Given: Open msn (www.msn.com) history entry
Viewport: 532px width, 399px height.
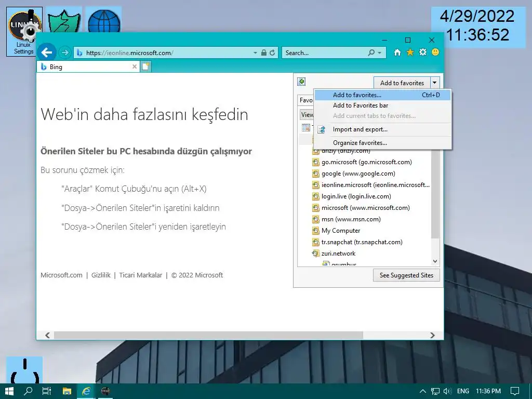Looking at the screenshot, I should (x=347, y=219).
